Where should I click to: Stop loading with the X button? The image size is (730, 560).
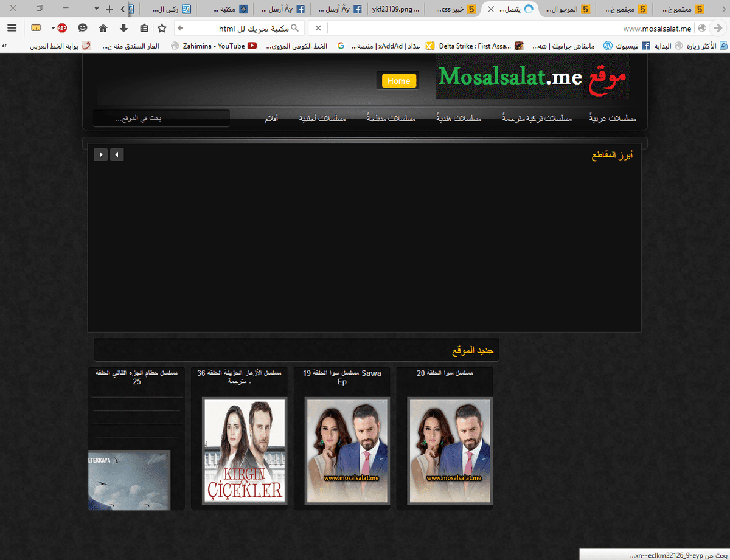click(318, 28)
